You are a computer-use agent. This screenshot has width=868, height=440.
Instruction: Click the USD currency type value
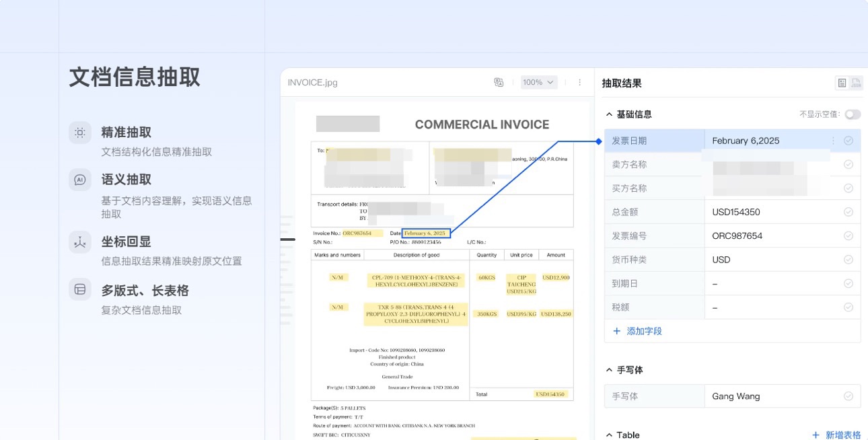pyautogui.click(x=721, y=260)
